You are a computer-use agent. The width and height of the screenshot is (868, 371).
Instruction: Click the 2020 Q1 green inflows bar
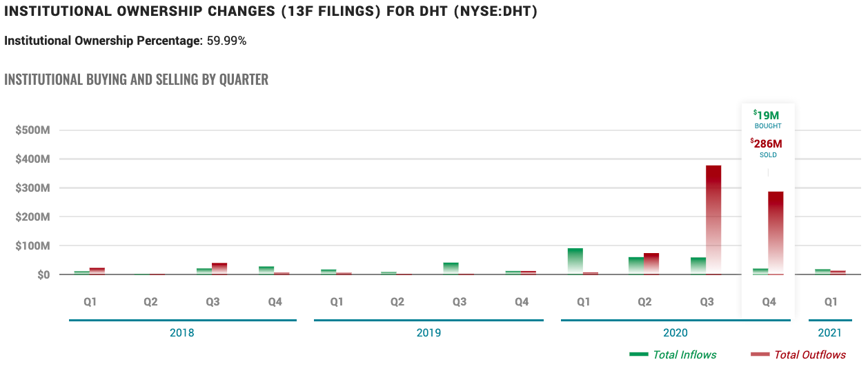575,261
